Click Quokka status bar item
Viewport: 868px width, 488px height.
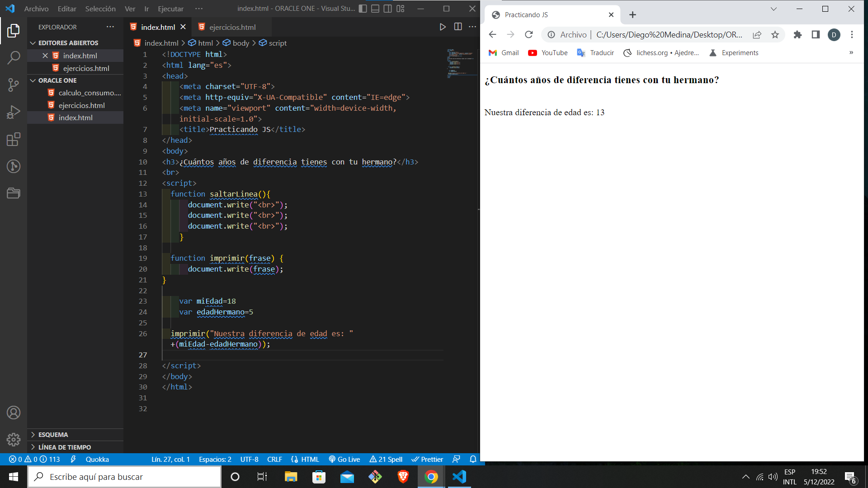point(97,459)
